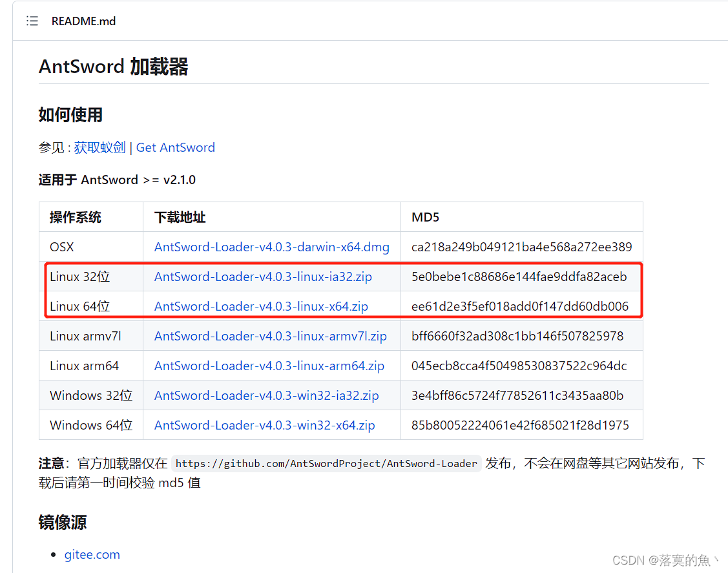Download the Linux 32位 loader zip
This screenshot has width=728, height=573.
pyautogui.click(x=262, y=276)
